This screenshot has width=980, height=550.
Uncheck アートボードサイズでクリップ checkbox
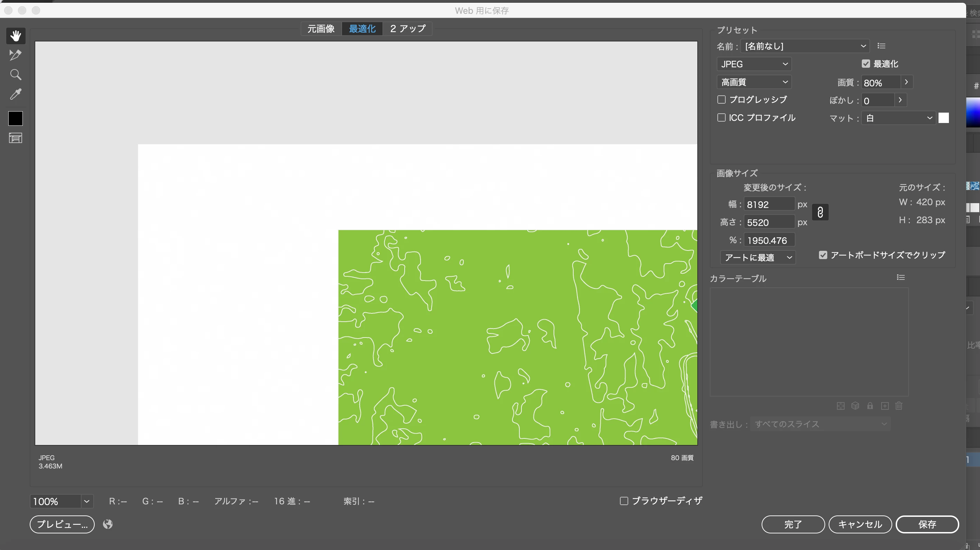tap(823, 255)
